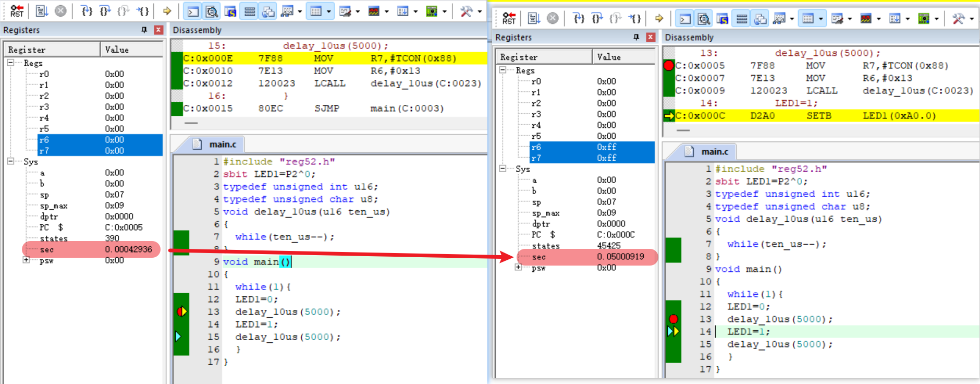Click Show Next Statement arrow in left window
Screen dimensions: 980x384
(167, 11)
